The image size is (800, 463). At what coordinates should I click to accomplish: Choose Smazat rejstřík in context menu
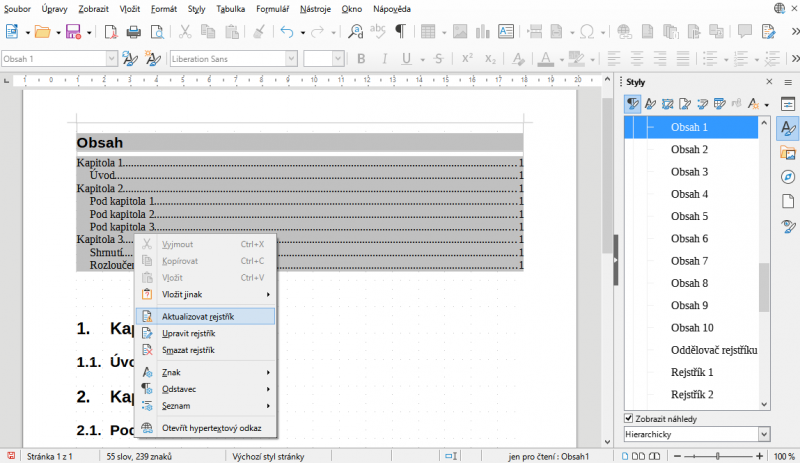click(x=206, y=350)
